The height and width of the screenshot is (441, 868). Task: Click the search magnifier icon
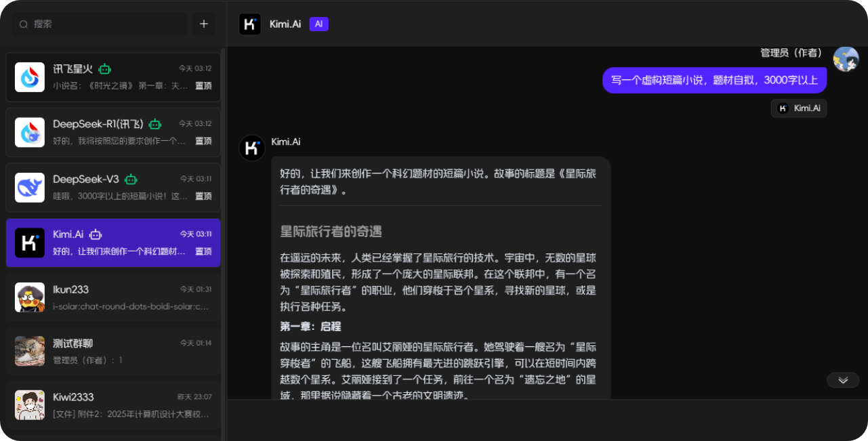[x=24, y=24]
